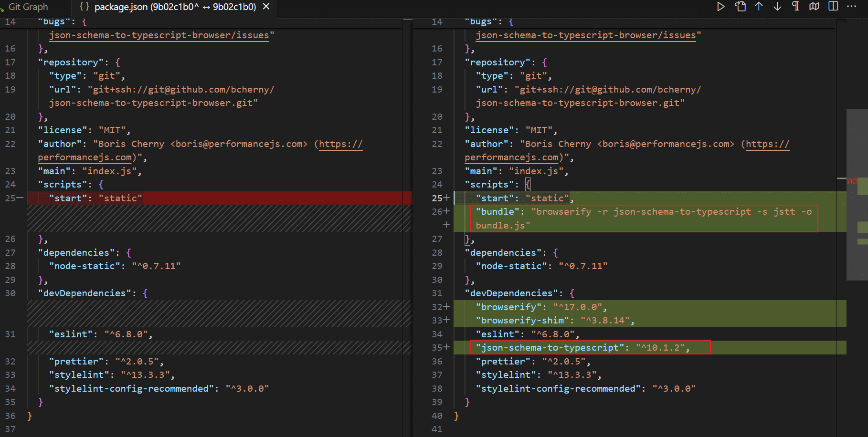868x437 pixels.
Task: Select the package.json diff tab
Action: coord(175,7)
